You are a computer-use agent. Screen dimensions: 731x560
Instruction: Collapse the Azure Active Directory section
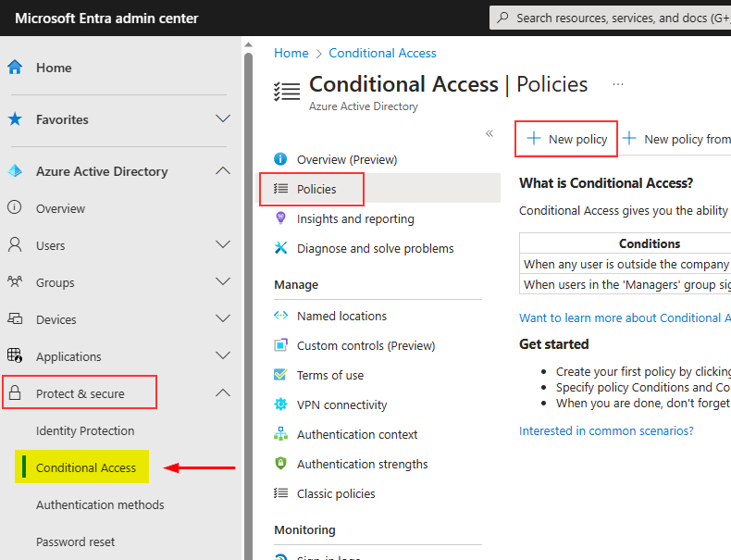(222, 171)
